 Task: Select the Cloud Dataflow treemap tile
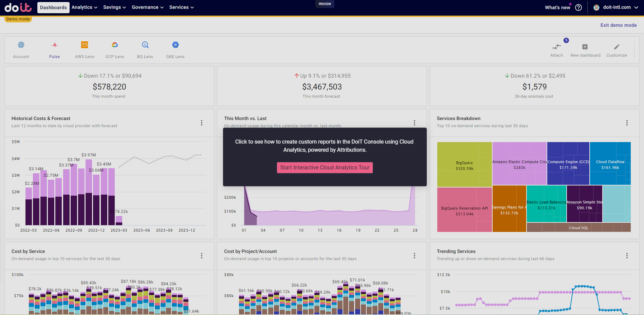[x=610, y=163]
